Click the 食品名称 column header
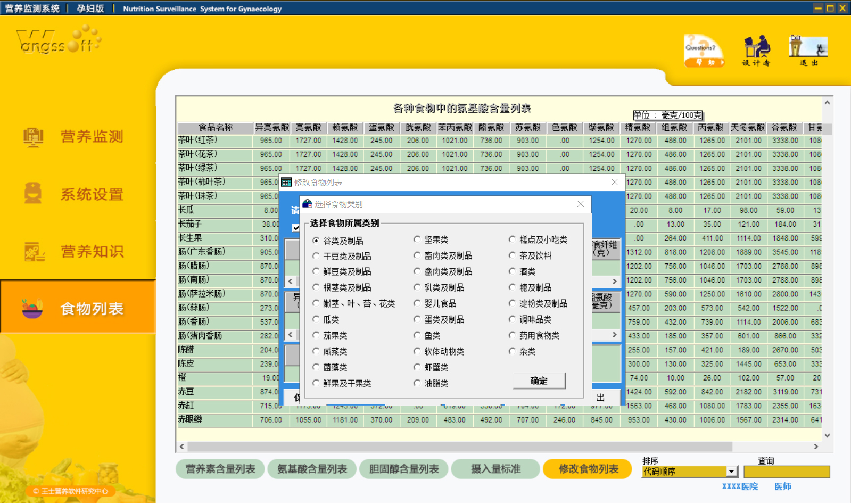The image size is (851, 504). coord(216,128)
